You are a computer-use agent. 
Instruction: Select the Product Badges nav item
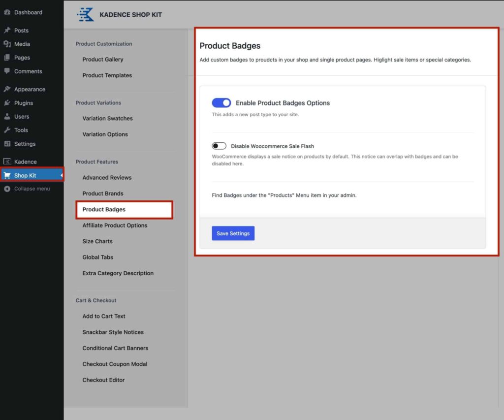[125, 210]
